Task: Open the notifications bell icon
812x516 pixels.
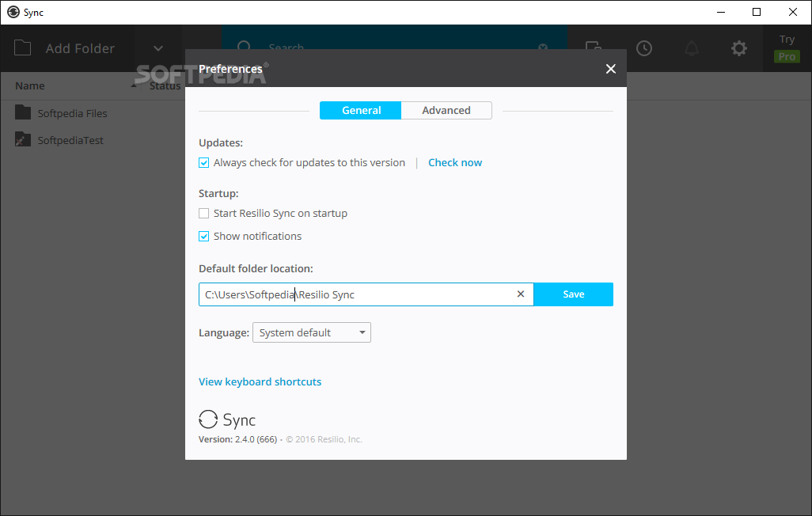Action: click(x=692, y=48)
